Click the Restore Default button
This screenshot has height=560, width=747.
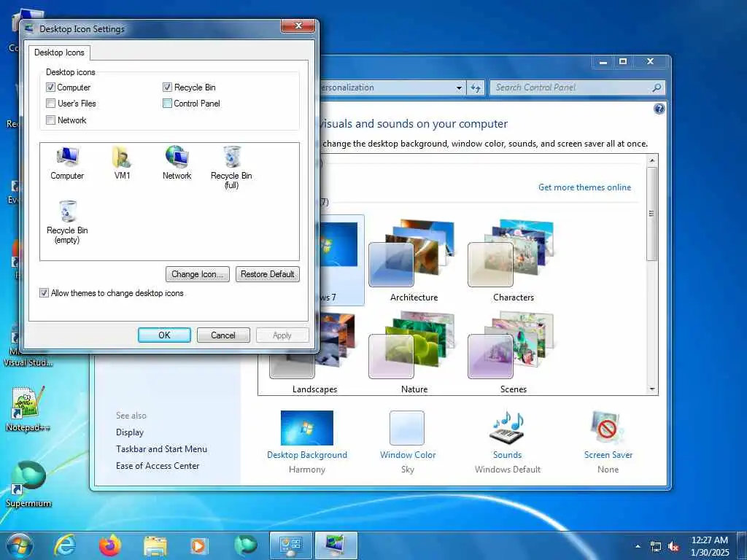267,274
